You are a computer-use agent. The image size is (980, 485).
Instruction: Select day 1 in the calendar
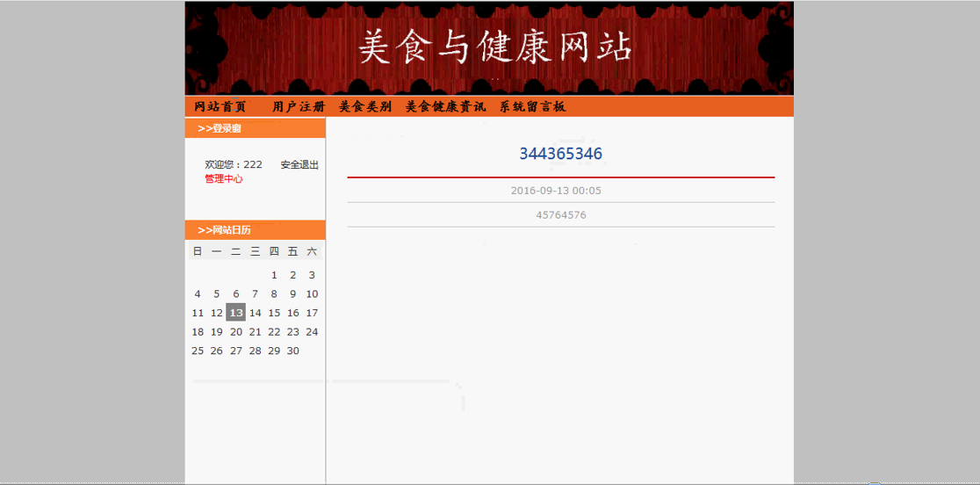(274, 275)
